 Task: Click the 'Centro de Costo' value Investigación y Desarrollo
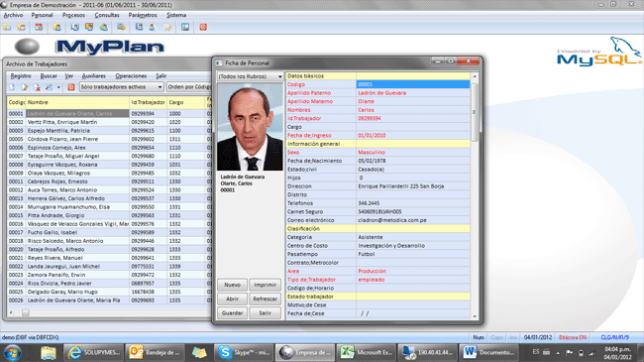click(x=413, y=246)
